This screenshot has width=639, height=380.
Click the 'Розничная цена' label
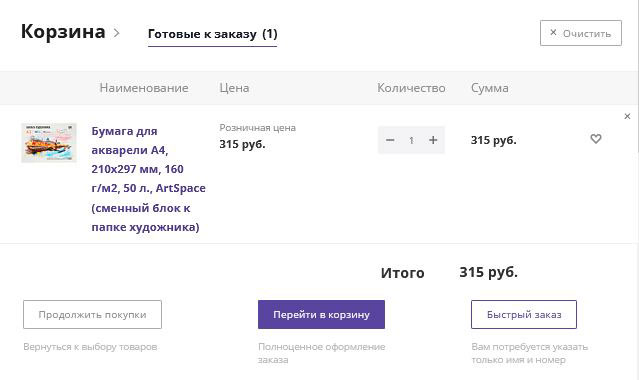tap(258, 128)
